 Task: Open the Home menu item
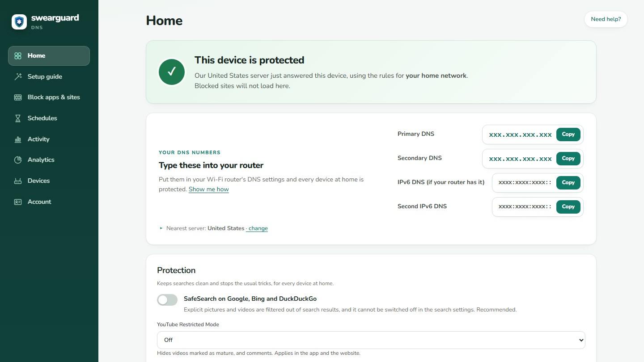tap(49, 56)
